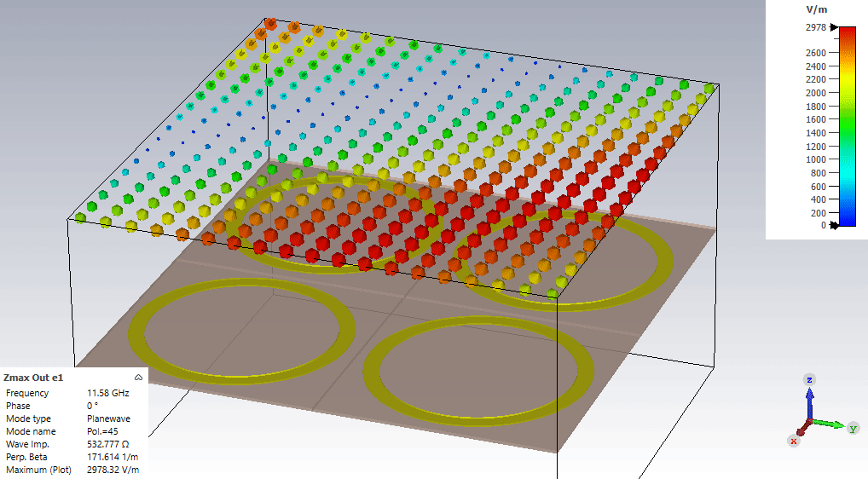Select the Mode type value Planewave

(108, 418)
